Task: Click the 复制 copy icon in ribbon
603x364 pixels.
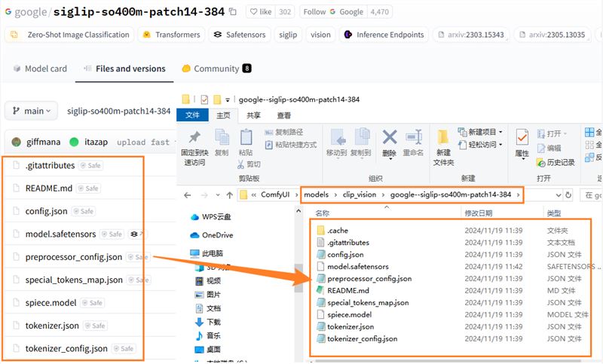Action: click(x=222, y=137)
